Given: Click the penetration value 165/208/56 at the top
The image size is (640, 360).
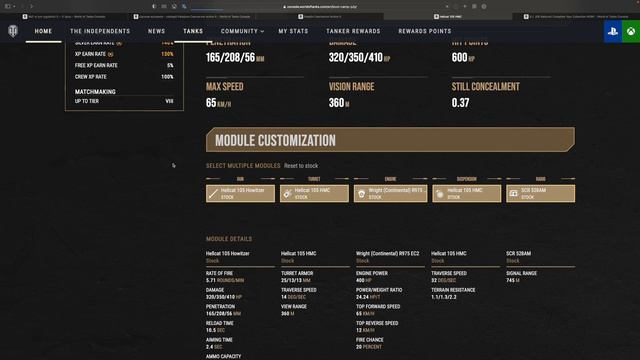Looking at the screenshot, I should [235, 58].
